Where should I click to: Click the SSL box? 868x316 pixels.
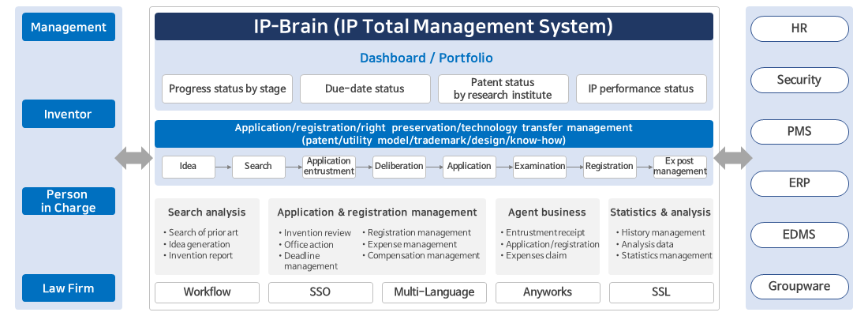[661, 292]
